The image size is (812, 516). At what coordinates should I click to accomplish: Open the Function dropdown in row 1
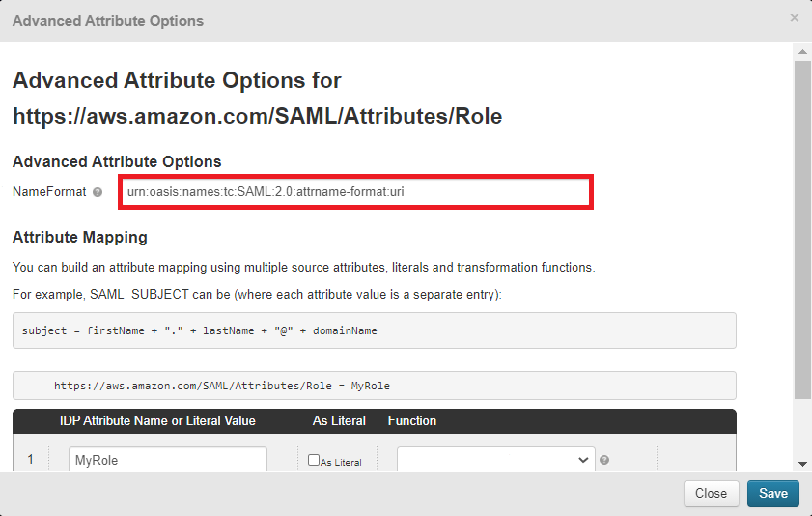pos(496,460)
